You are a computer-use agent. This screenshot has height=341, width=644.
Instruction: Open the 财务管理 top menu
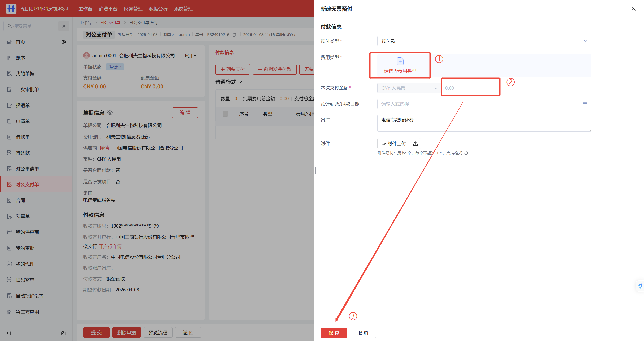click(x=133, y=9)
